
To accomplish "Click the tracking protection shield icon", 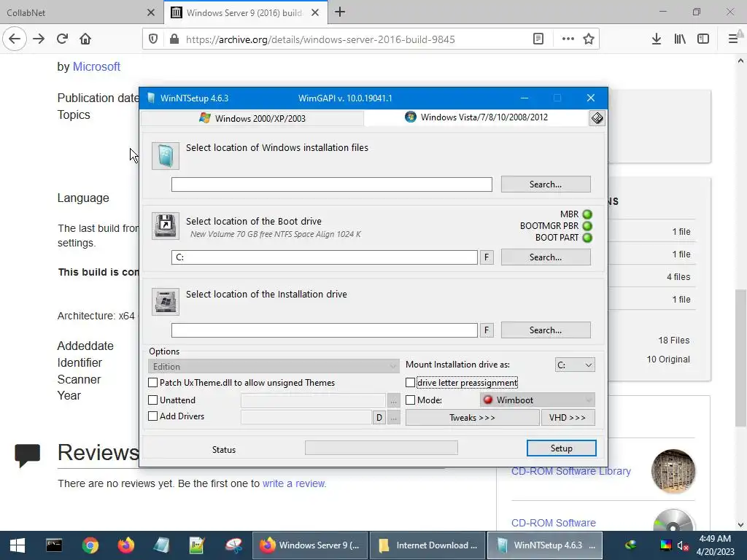I will coord(153,39).
